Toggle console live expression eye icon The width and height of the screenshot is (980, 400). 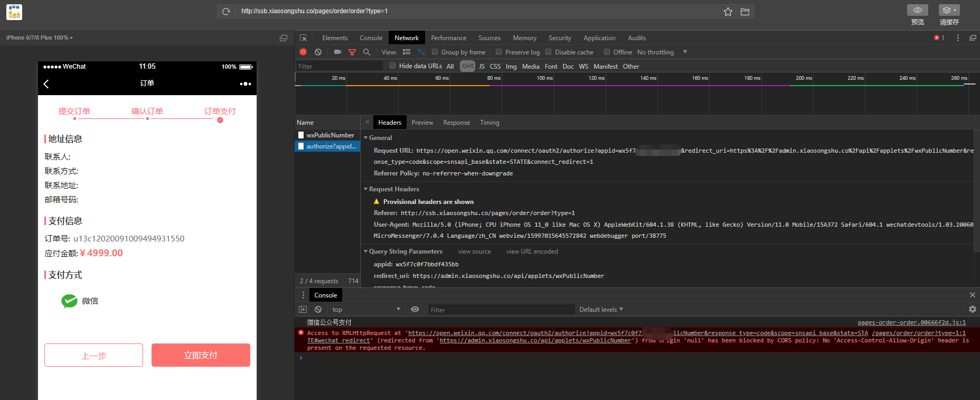pyautogui.click(x=415, y=310)
